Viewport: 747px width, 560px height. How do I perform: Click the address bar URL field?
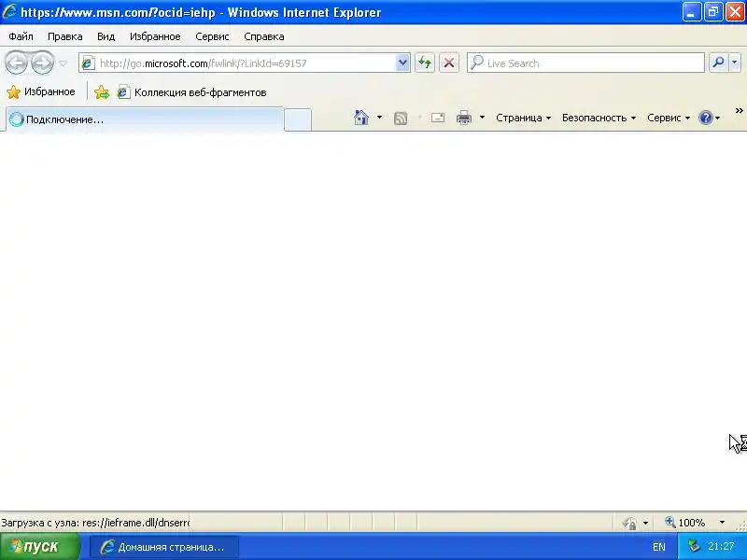[x=237, y=63]
